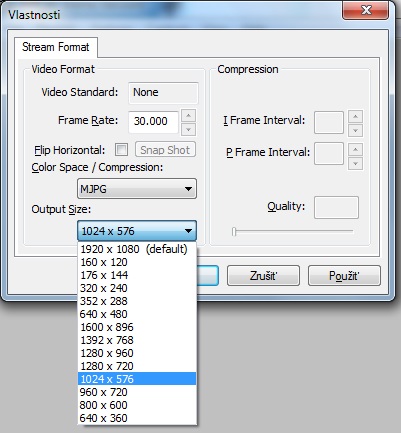Screen dimensions: 401x433
Task: Click the Snap Shot button
Action: (x=165, y=150)
